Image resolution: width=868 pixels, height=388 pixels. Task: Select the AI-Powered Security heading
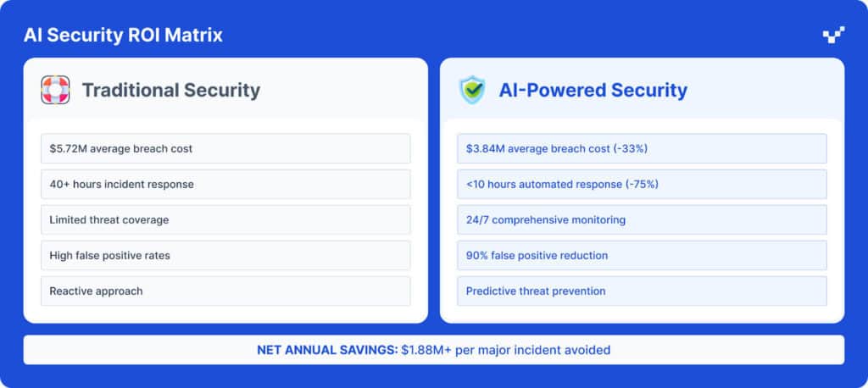tap(593, 90)
